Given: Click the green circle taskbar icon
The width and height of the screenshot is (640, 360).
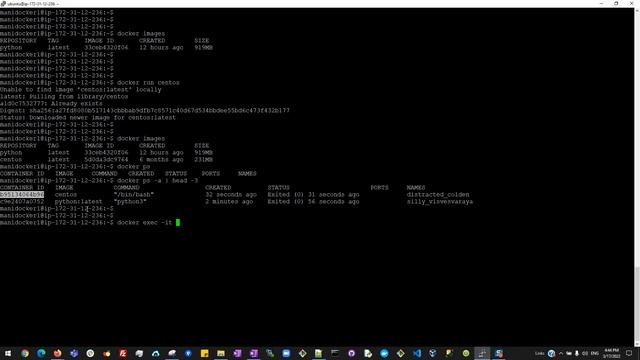Looking at the screenshot, I should 466,353.
